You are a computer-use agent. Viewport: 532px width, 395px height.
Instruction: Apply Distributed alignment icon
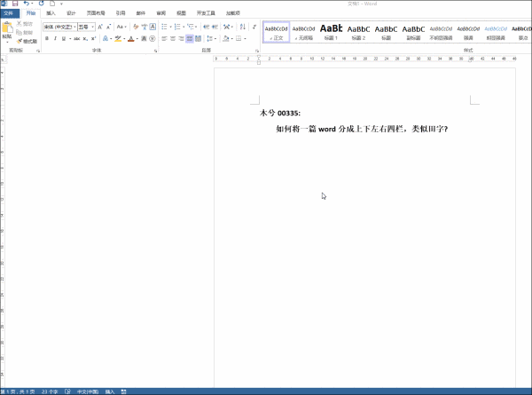point(198,38)
